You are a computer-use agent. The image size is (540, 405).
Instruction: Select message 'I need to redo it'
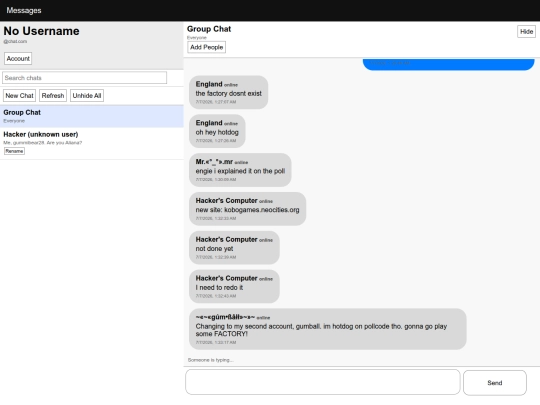[x=234, y=287]
